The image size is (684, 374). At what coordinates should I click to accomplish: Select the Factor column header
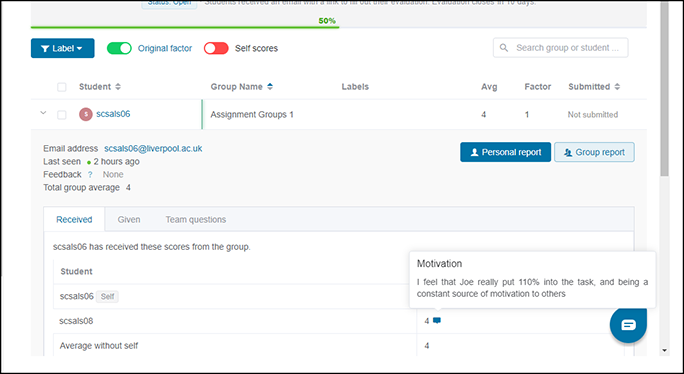(x=538, y=86)
